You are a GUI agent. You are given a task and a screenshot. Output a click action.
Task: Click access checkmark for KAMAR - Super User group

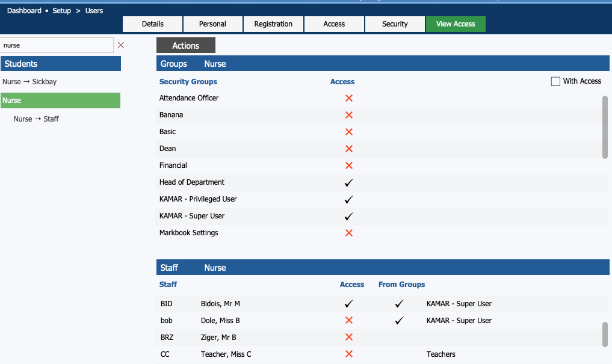click(x=348, y=216)
